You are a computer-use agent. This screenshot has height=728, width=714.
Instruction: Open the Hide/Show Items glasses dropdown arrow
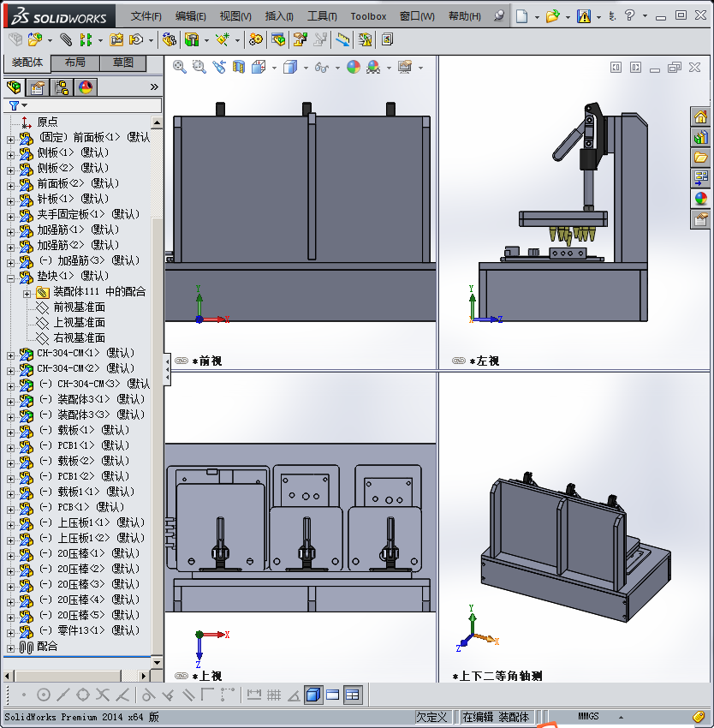coord(337,68)
